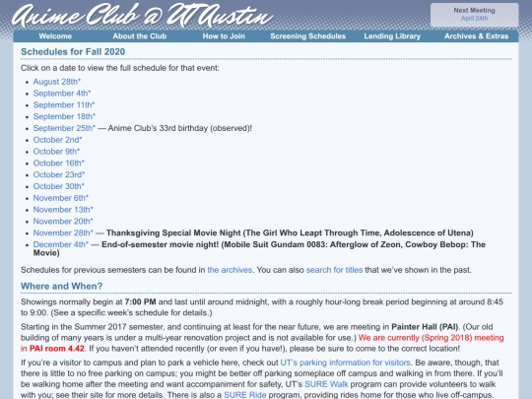532x399 pixels.
Task: Click 'Thanksgiving Special Movie Night' text
Action: (173, 233)
